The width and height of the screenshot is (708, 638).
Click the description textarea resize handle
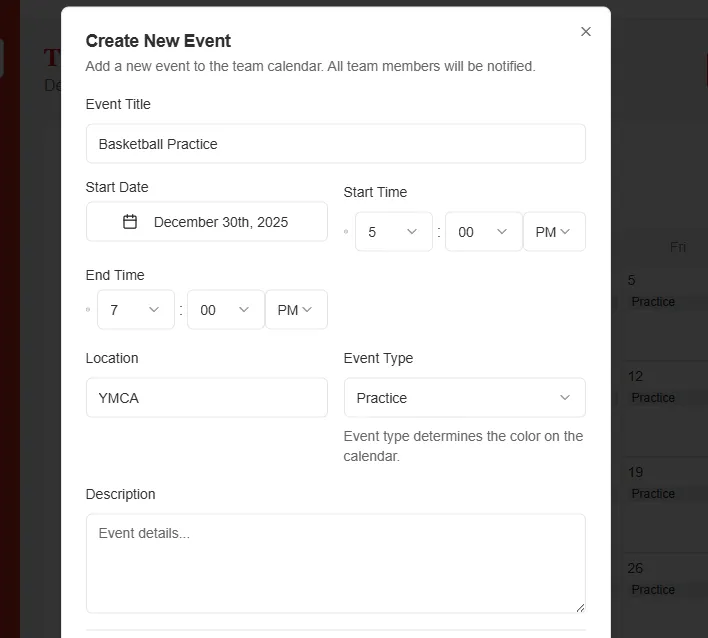click(579, 606)
